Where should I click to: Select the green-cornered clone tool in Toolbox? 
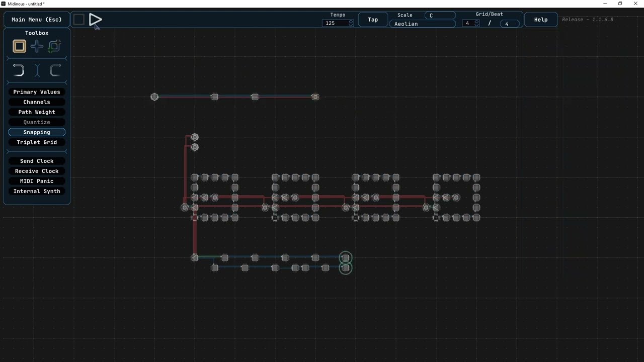(x=54, y=46)
